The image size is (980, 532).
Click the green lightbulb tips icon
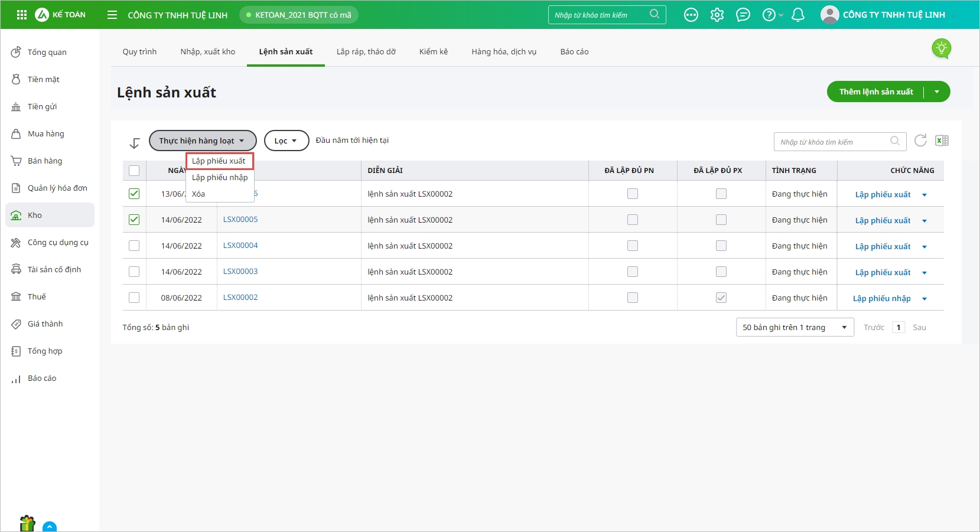pos(941,48)
